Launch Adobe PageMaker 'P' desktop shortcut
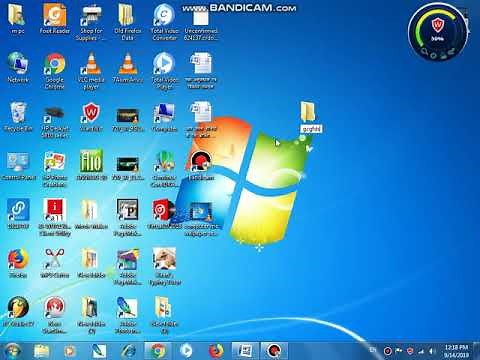This screenshot has width=480, height=360. (x=127, y=217)
